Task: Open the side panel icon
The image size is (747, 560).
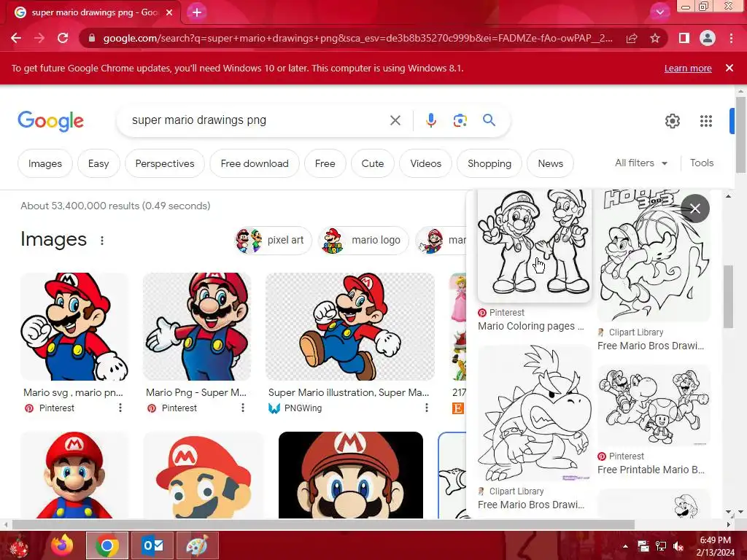Action: click(x=684, y=38)
